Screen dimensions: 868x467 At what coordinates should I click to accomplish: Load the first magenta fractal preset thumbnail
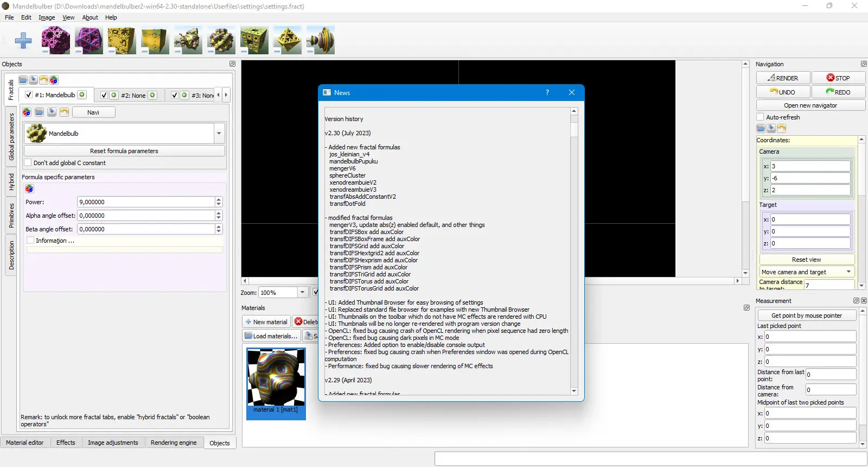pyautogui.click(x=56, y=40)
